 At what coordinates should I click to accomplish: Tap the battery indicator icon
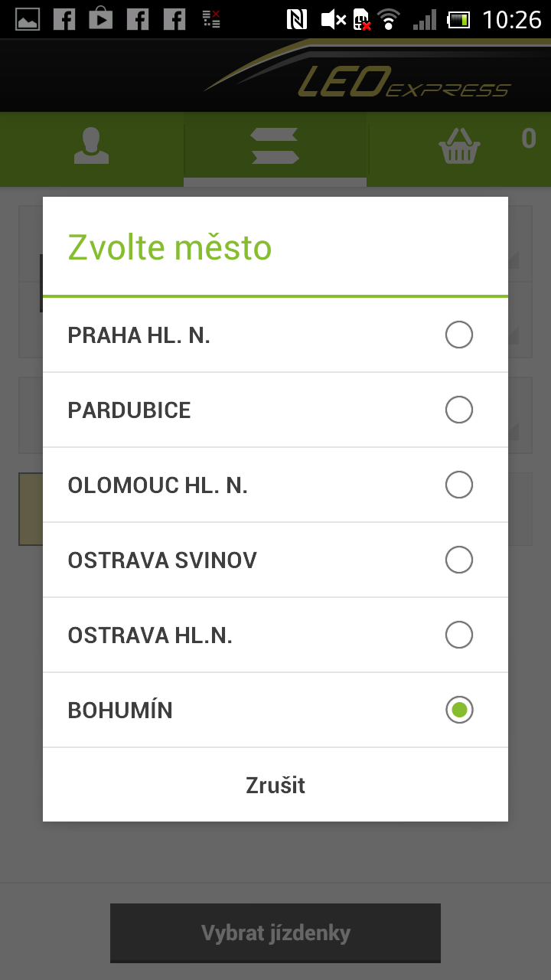click(x=459, y=19)
